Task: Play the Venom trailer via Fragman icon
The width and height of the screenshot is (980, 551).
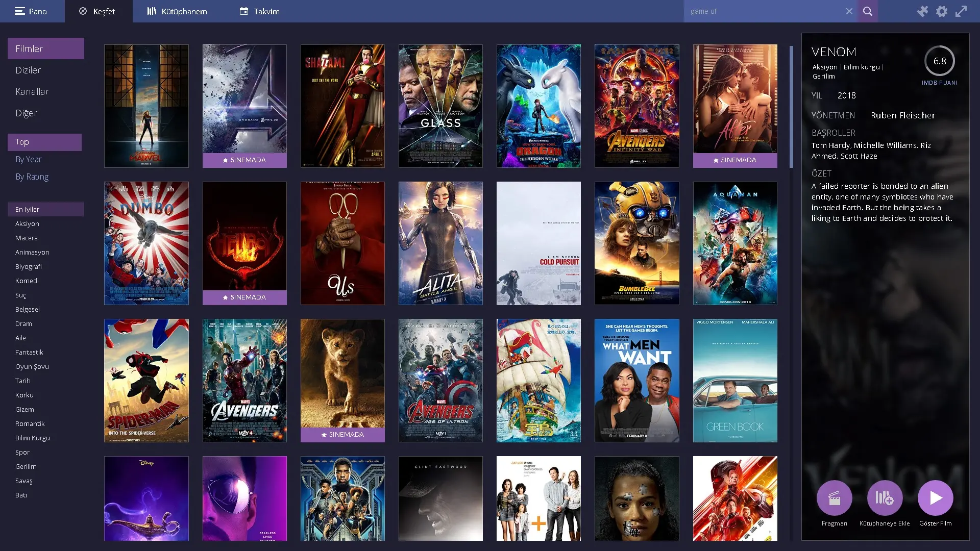Action: [x=835, y=498]
